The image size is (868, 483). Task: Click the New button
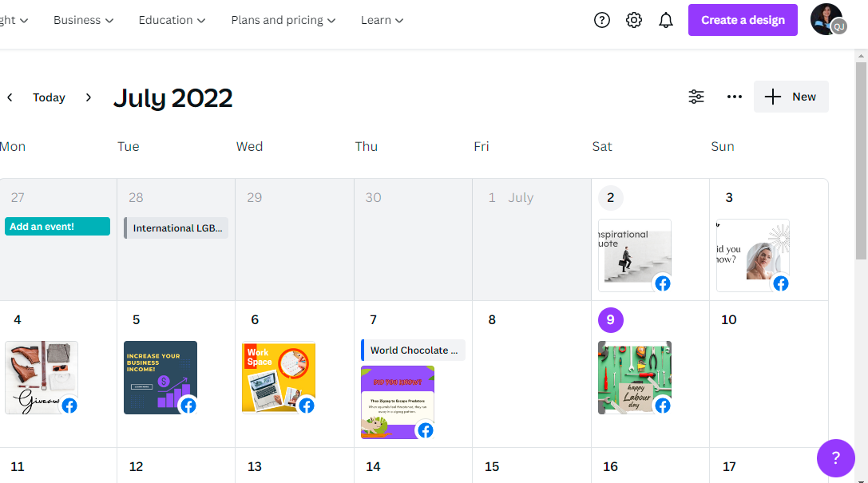[x=791, y=97]
